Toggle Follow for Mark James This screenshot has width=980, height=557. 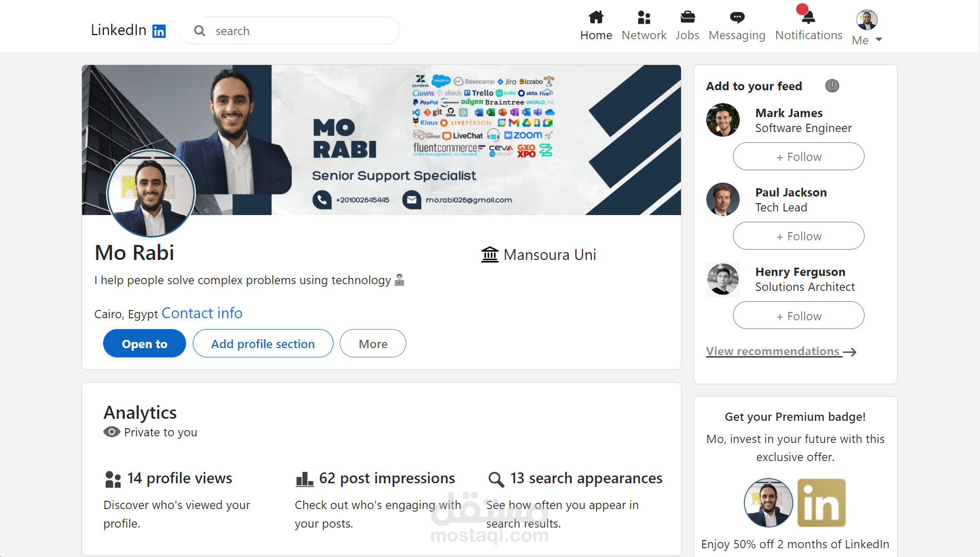point(798,156)
